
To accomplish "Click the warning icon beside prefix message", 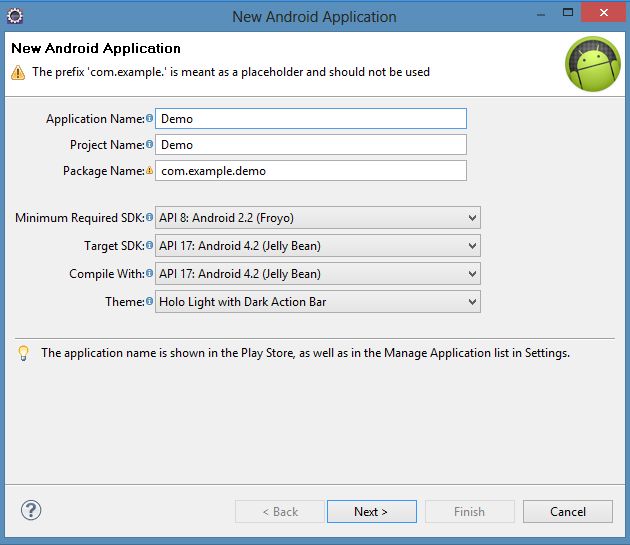I will pos(18,72).
